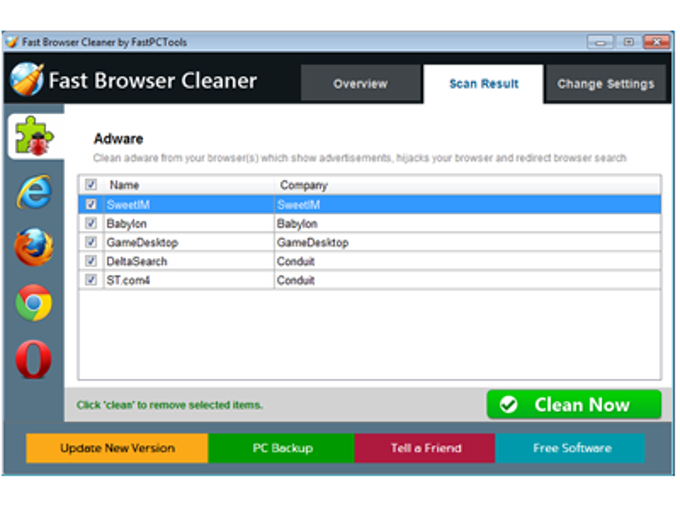Select the ST.com4 name cell
The height and width of the screenshot is (510, 680).
point(189,280)
